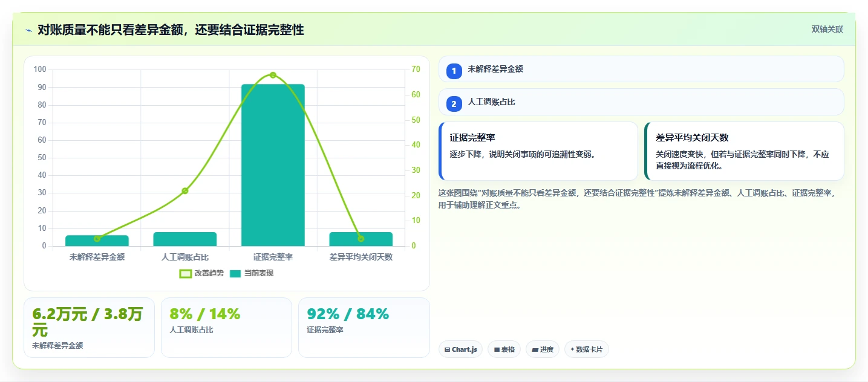Select the 人工调账占比 list item
868x382 pixels.
point(641,102)
